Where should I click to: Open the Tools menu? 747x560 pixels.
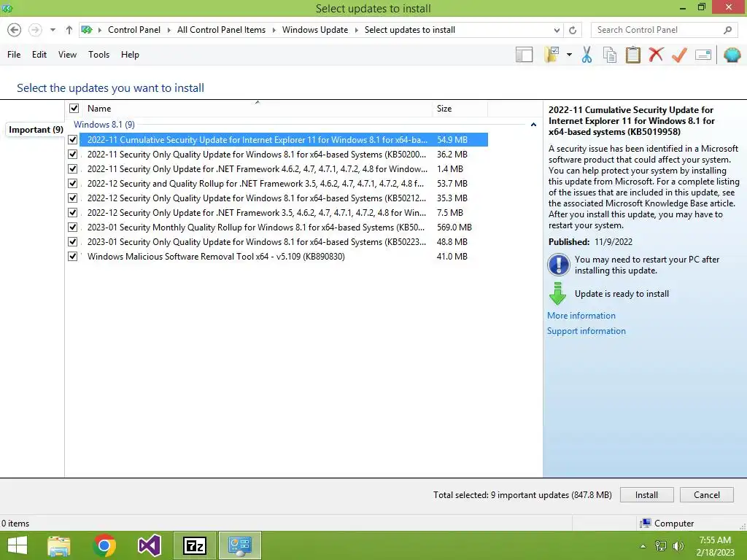pos(98,55)
